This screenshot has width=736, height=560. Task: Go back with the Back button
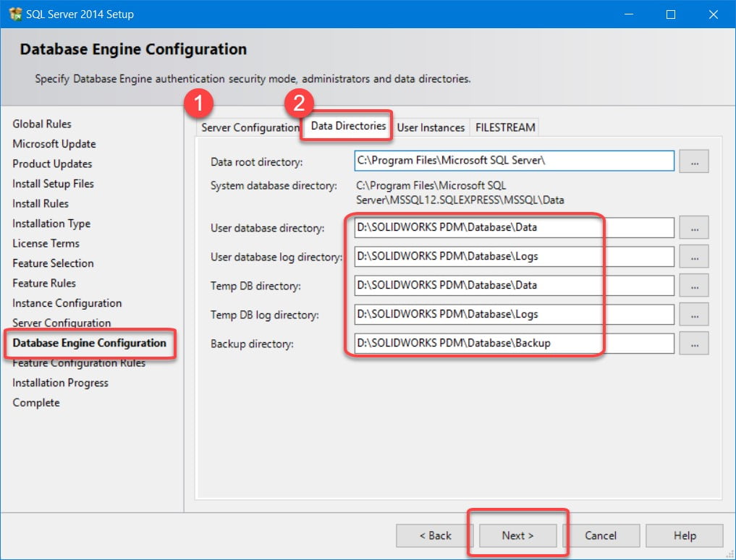[x=435, y=535]
